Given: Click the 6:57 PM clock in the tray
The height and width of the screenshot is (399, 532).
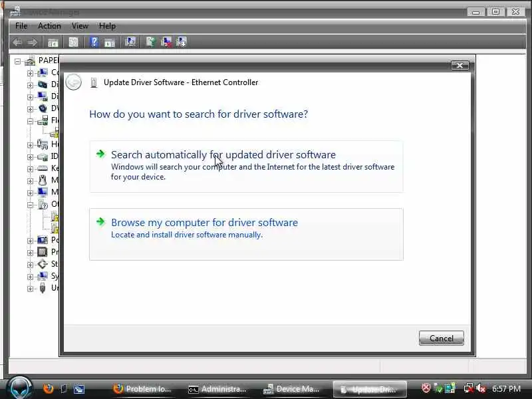Looking at the screenshot, I should pos(506,388).
